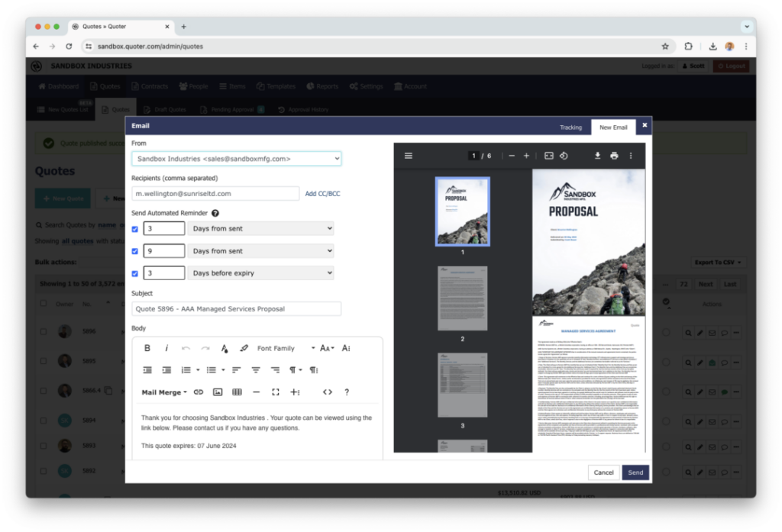782x532 pixels.
Task: Open the Contracts menu item
Action: click(150, 86)
